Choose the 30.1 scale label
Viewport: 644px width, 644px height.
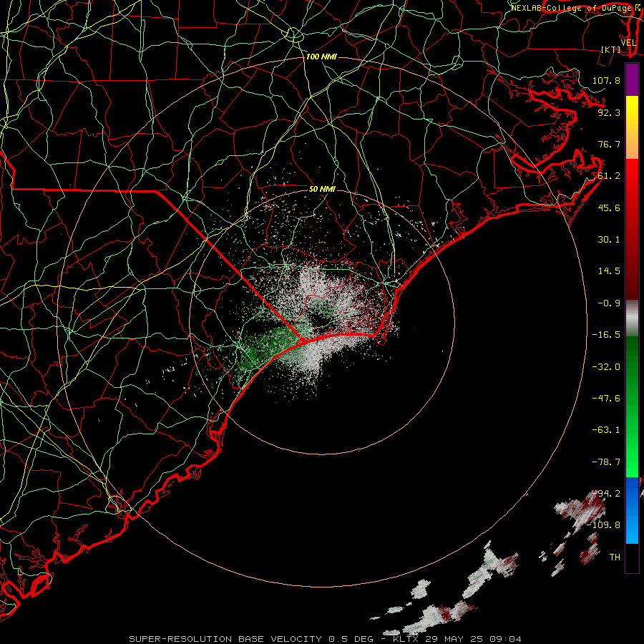609,240
